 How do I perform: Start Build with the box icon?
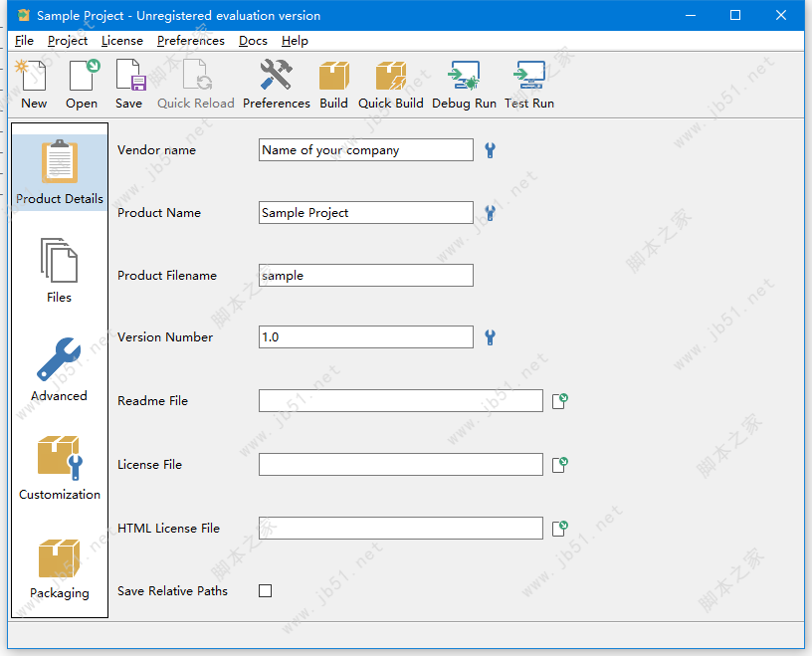[333, 84]
